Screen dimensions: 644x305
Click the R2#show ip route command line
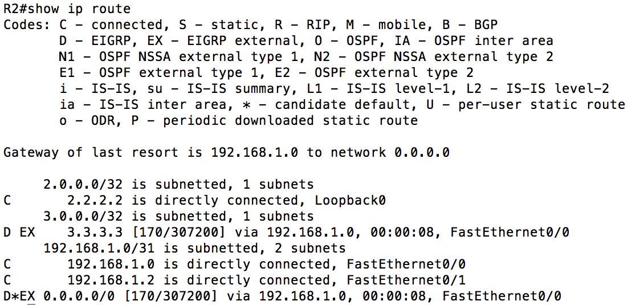[67, 9]
